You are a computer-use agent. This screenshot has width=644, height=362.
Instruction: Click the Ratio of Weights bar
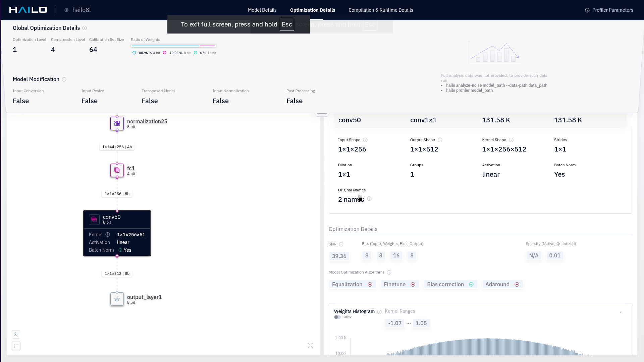pos(173,46)
